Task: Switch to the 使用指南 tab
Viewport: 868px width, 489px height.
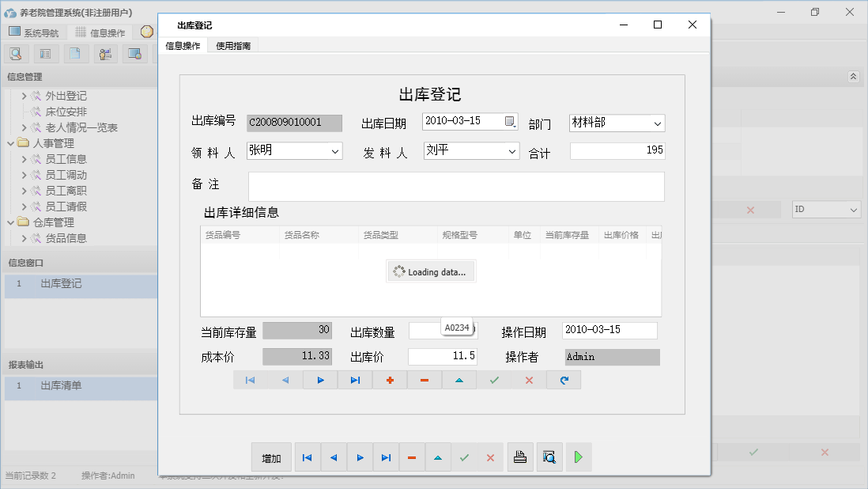Action: pos(232,45)
